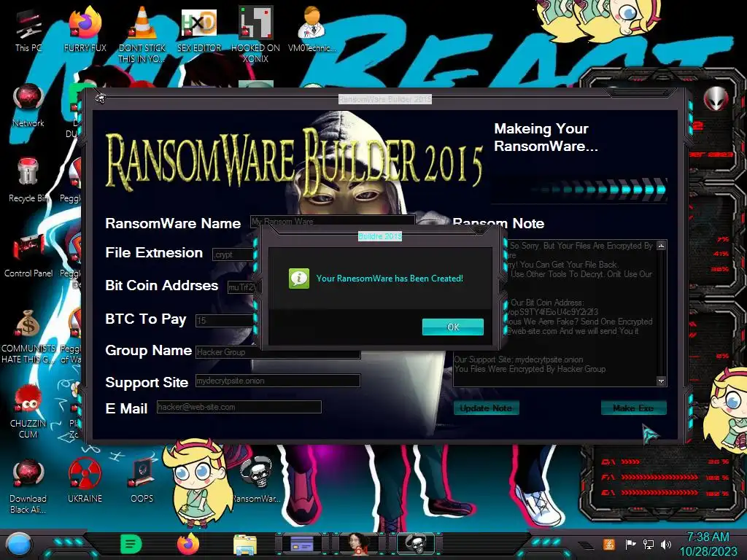Image resolution: width=747 pixels, height=560 pixels.
Task: Switch to the skull builder taskbar item
Action: [416, 544]
